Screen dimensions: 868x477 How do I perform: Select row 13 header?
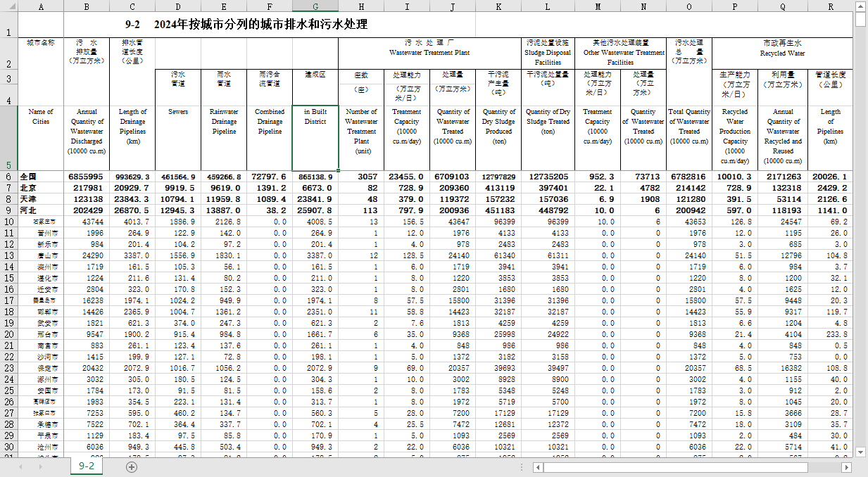(x=8, y=255)
